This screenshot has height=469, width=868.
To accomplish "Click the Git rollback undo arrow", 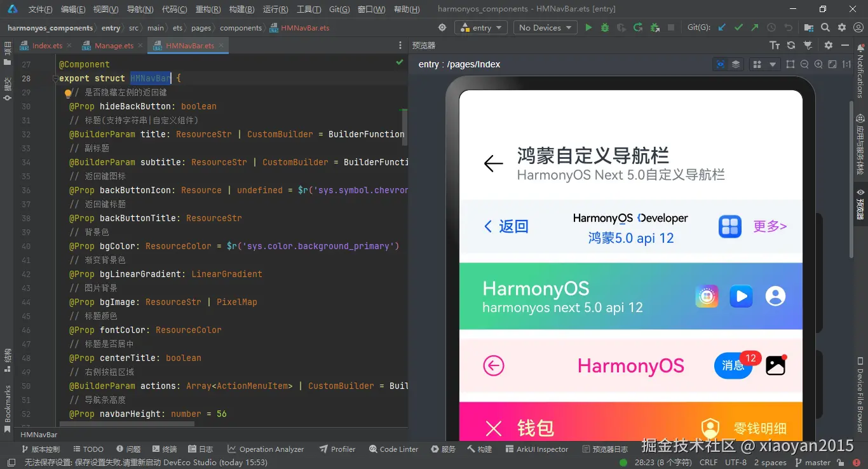I will tap(788, 27).
